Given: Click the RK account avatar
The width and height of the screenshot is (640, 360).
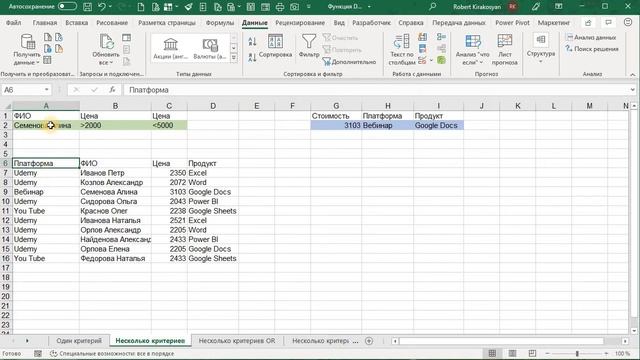Looking at the screenshot, I should (513, 7).
